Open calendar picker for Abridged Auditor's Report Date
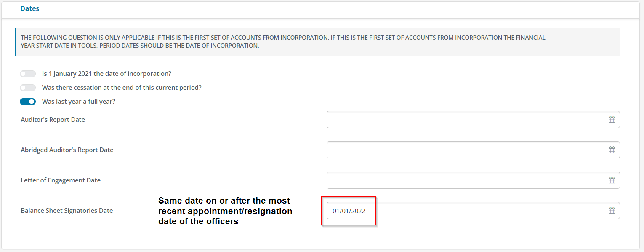This screenshot has height=252, width=644. 612,150
